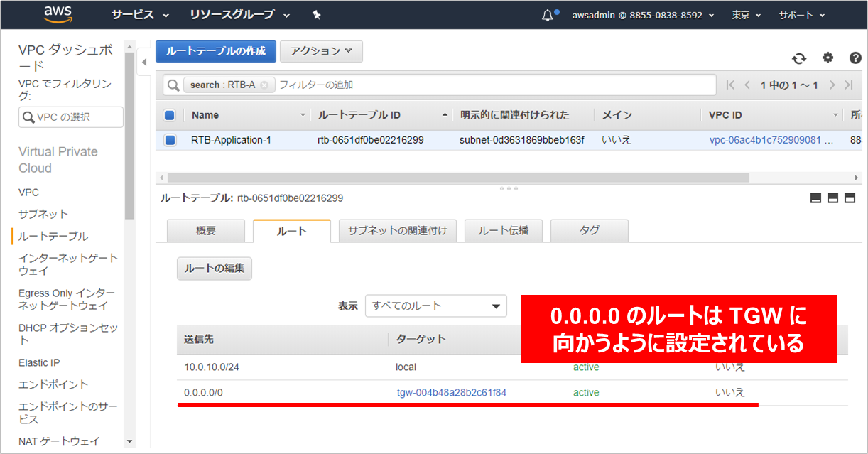Click the AWS logo home icon
868x454 pixels.
[58, 14]
